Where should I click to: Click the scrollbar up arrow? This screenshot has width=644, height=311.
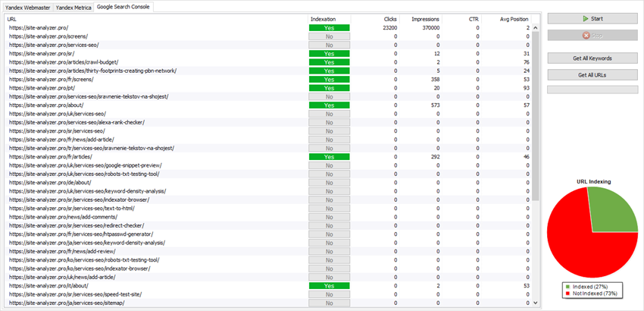tap(535, 28)
